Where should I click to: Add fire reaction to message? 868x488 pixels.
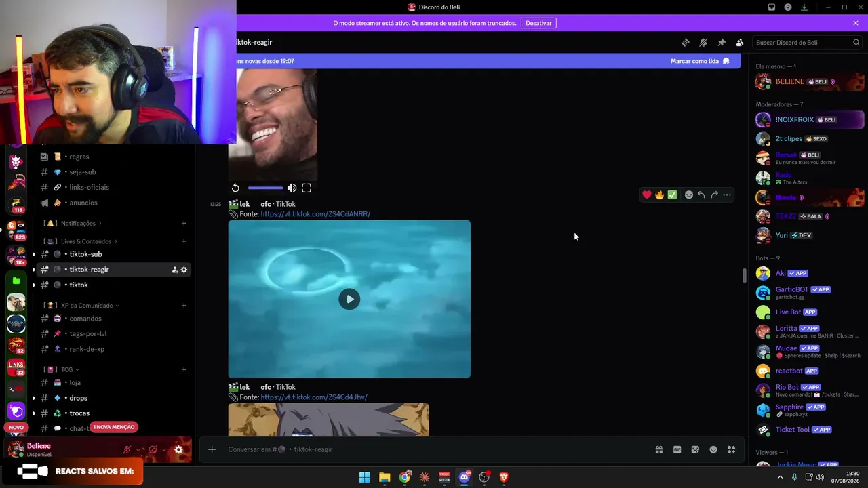659,195
